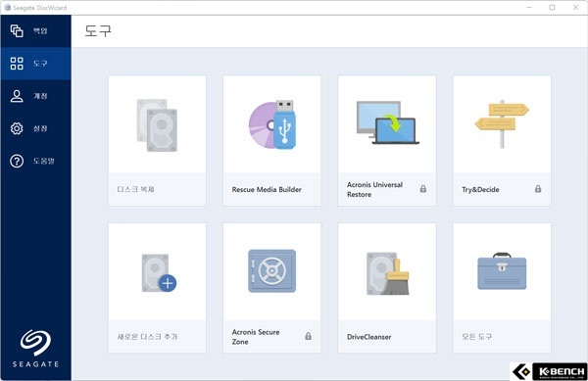The image size is (588, 381).
Task: Open the Settings gear icon
Action: point(17,128)
